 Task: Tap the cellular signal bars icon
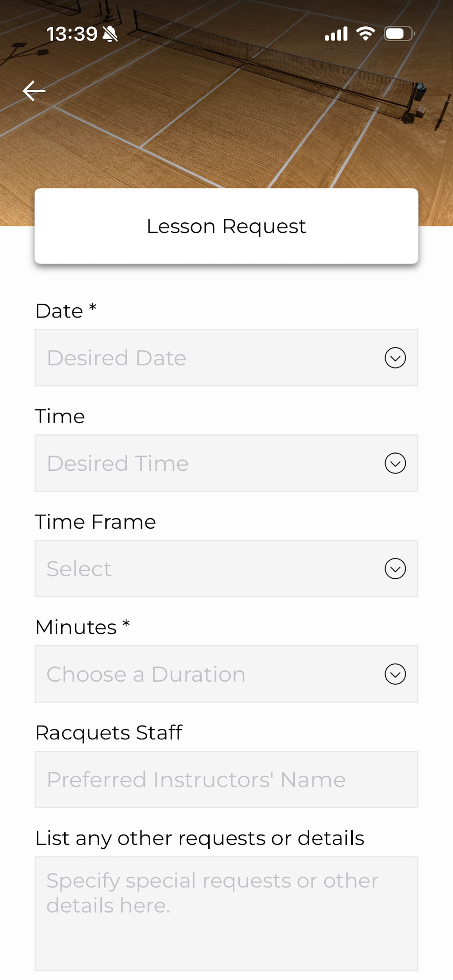[336, 34]
